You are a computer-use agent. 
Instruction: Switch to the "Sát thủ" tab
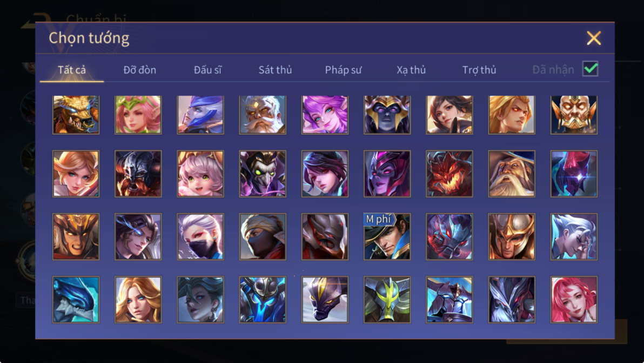(x=275, y=70)
